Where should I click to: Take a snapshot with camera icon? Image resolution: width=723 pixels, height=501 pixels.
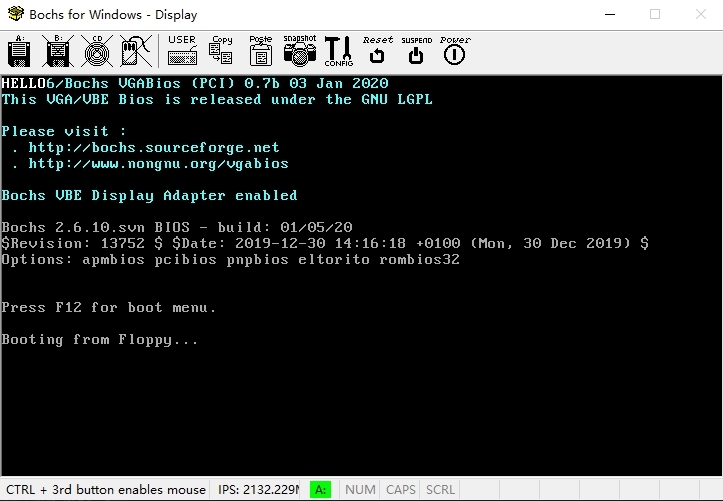click(x=300, y=51)
